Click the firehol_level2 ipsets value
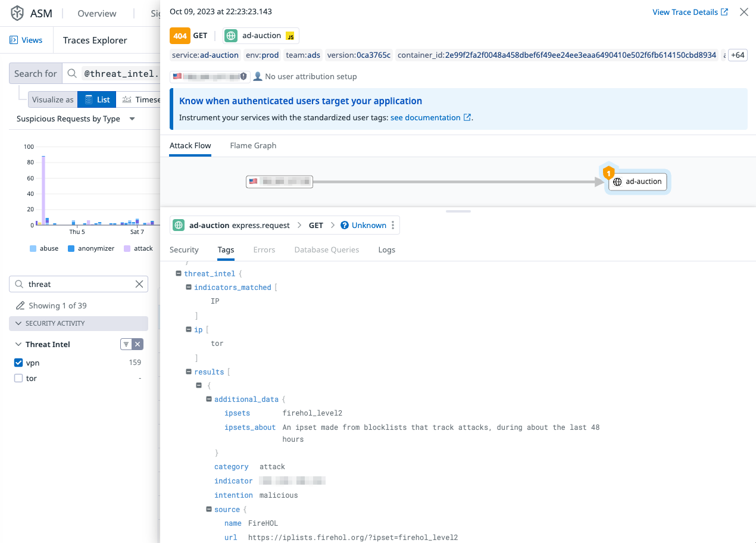 click(313, 413)
